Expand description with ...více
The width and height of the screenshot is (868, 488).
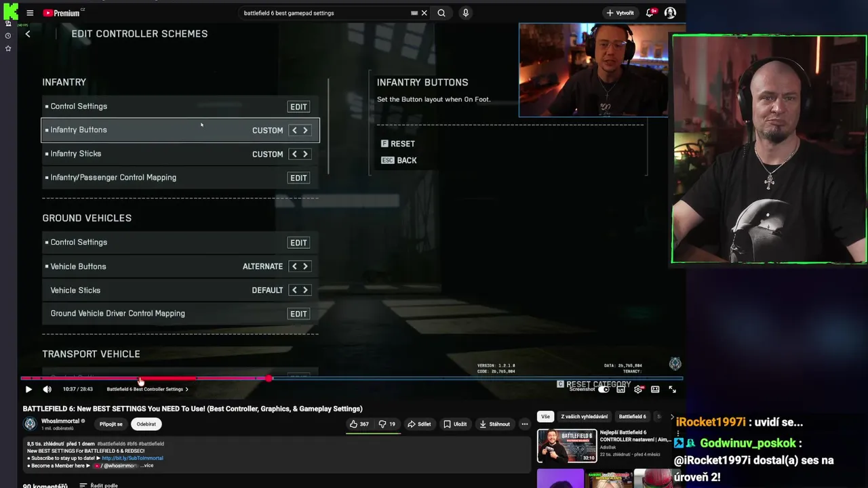[146, 466]
